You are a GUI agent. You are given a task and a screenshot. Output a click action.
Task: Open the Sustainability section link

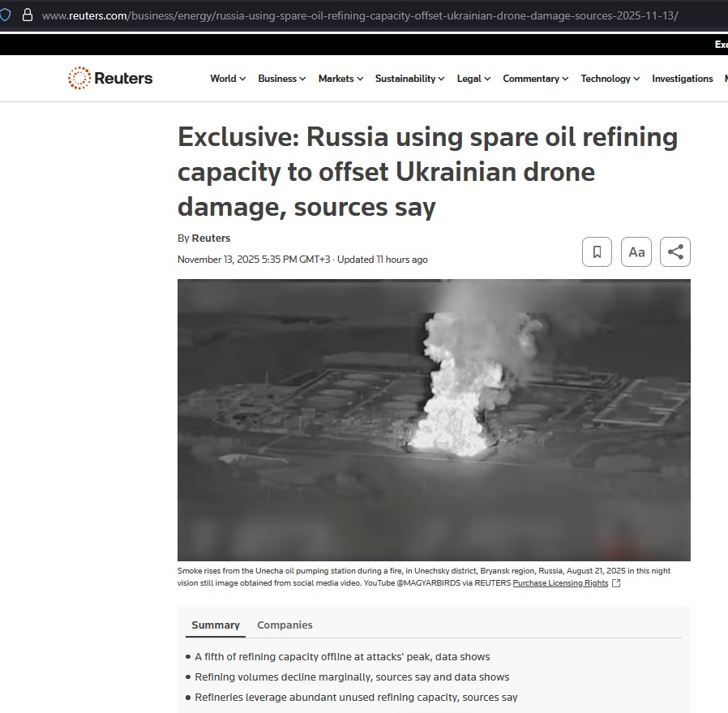click(405, 79)
